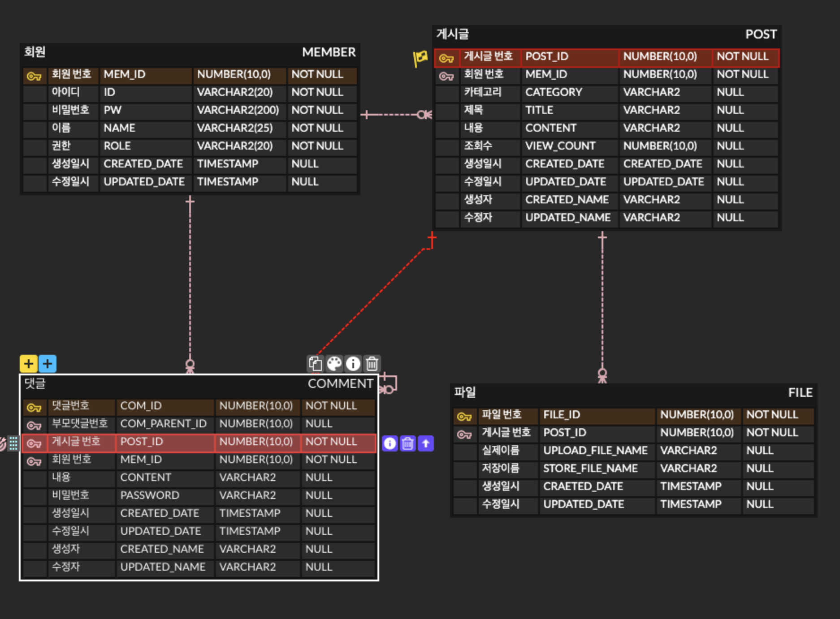
Task: Click the blue add column button above COMMENT table
Action: tap(48, 363)
